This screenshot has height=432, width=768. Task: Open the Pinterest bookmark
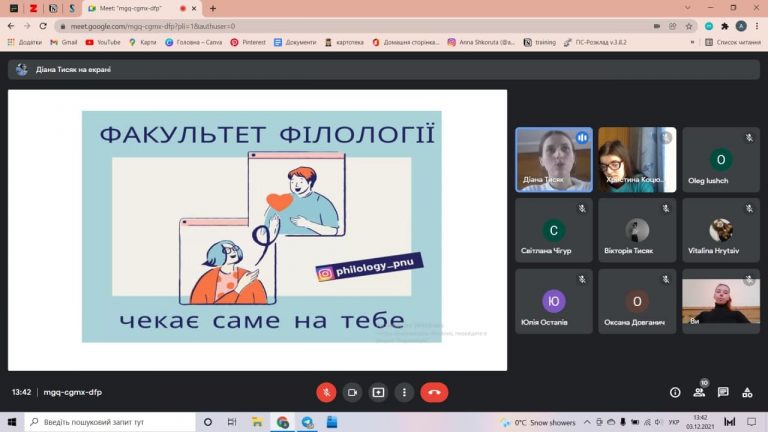[248, 43]
